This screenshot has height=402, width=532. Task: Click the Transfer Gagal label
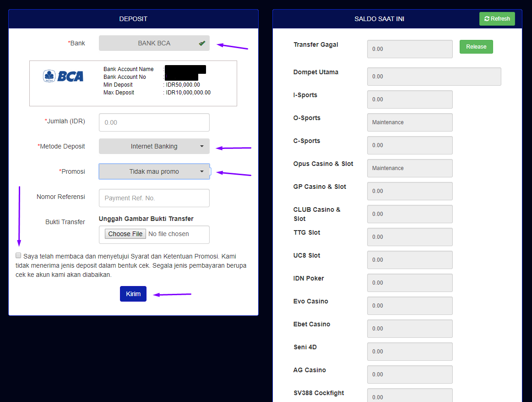pos(316,44)
